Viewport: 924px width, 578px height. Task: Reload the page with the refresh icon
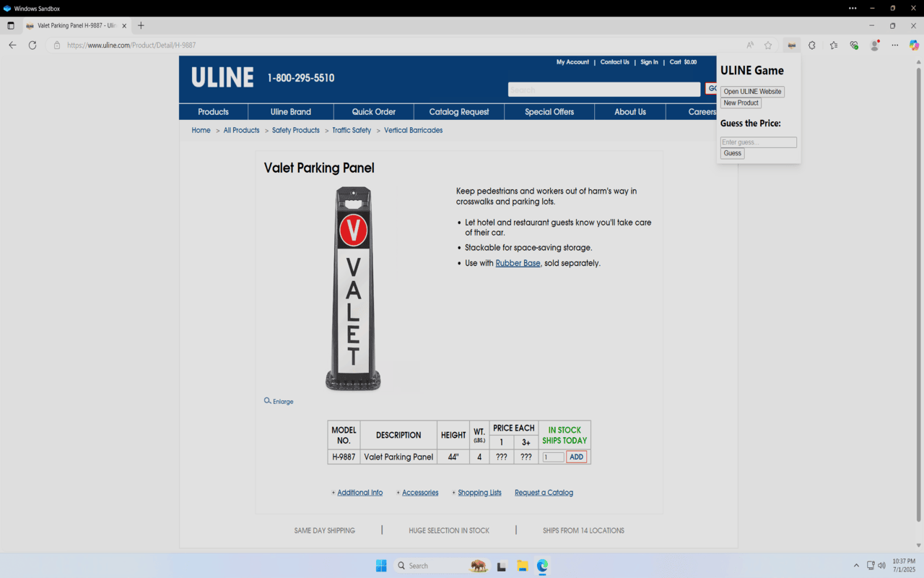(x=32, y=45)
